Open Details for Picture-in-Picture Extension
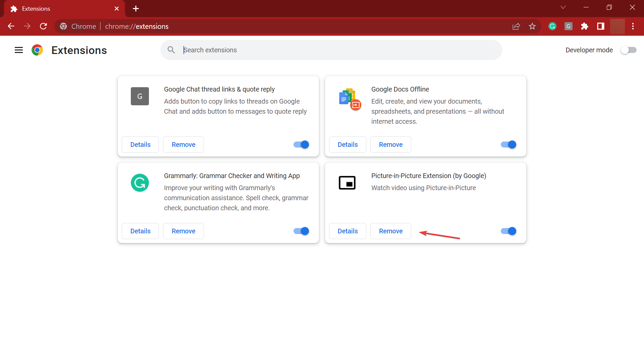Viewport: 644px width, 338px height. (x=347, y=231)
